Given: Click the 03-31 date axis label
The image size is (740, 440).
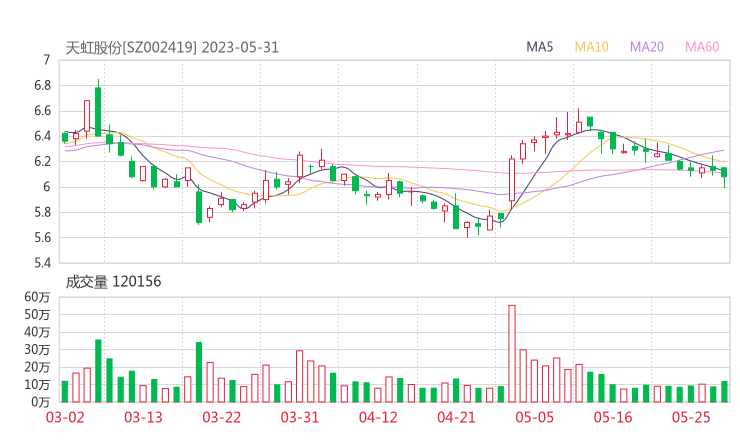Looking at the screenshot, I should [300, 417].
